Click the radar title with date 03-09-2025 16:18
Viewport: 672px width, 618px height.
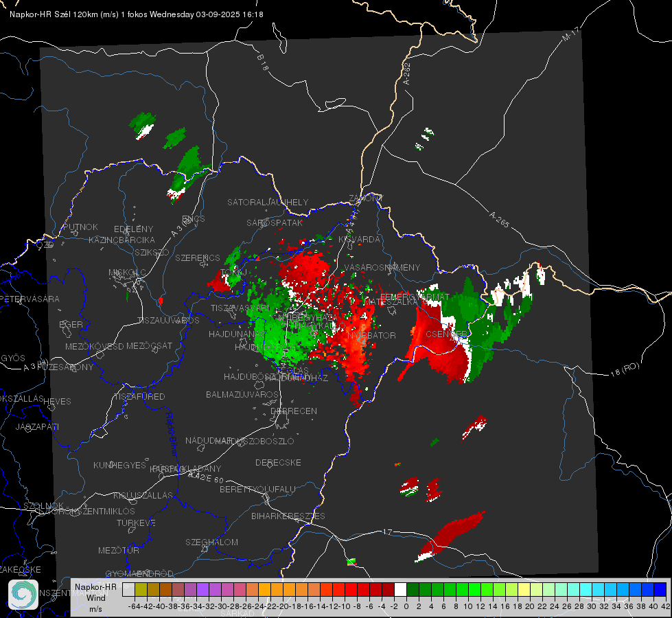[137, 14]
